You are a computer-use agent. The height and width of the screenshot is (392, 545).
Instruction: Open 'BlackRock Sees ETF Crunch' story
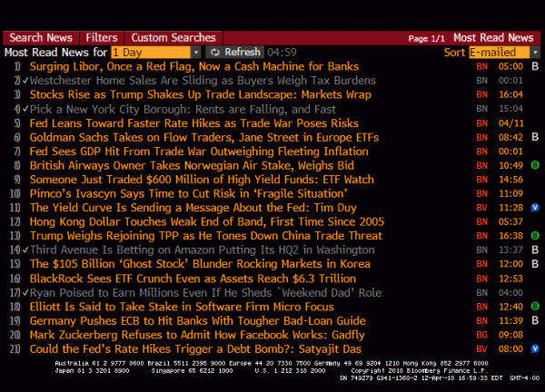[193, 279]
